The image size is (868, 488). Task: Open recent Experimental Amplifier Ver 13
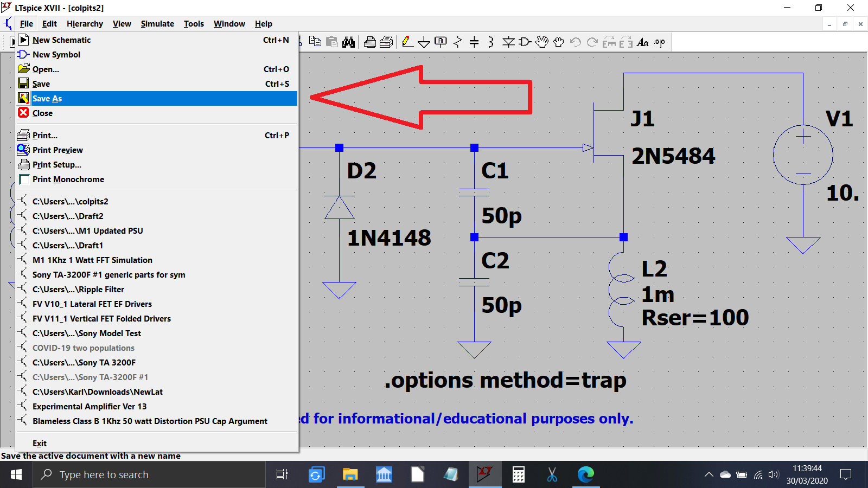(x=157, y=407)
